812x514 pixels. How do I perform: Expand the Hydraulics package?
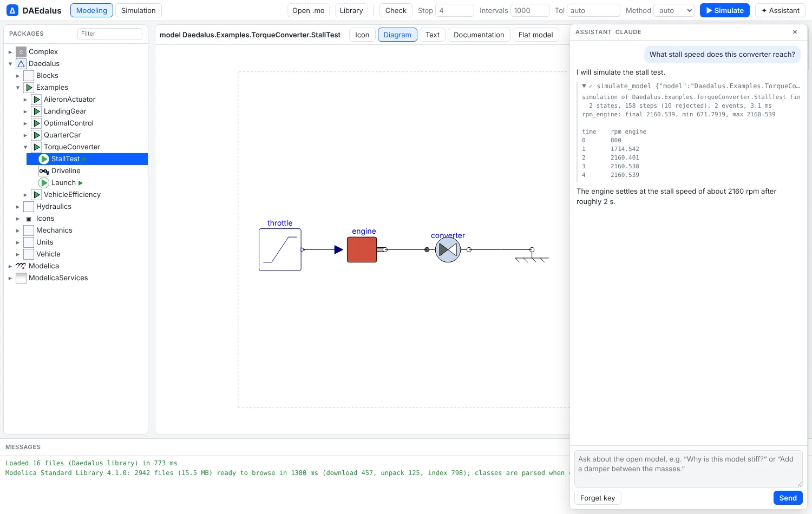click(18, 207)
